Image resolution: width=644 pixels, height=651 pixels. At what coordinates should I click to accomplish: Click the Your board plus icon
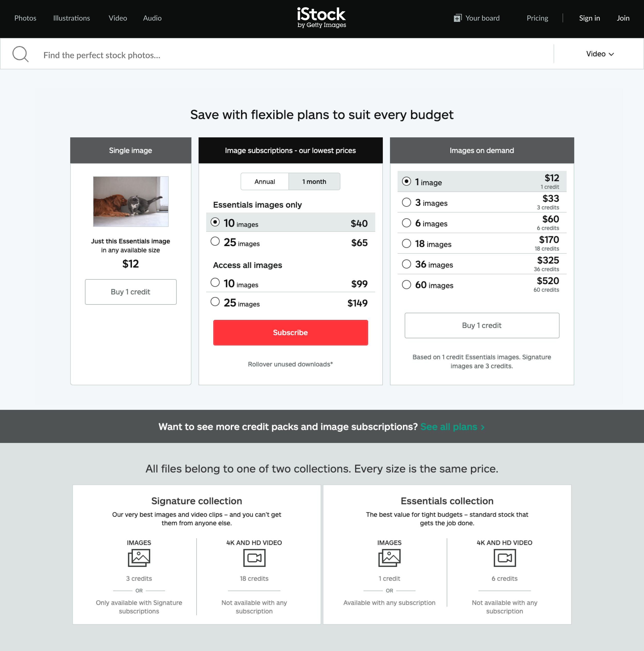pos(457,18)
